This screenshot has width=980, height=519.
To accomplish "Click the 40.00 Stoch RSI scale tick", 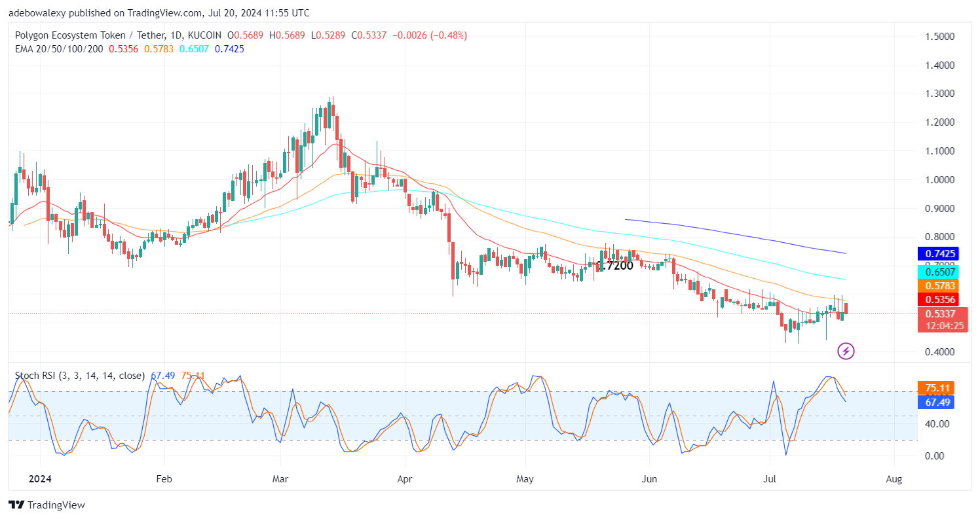I will coord(937,423).
